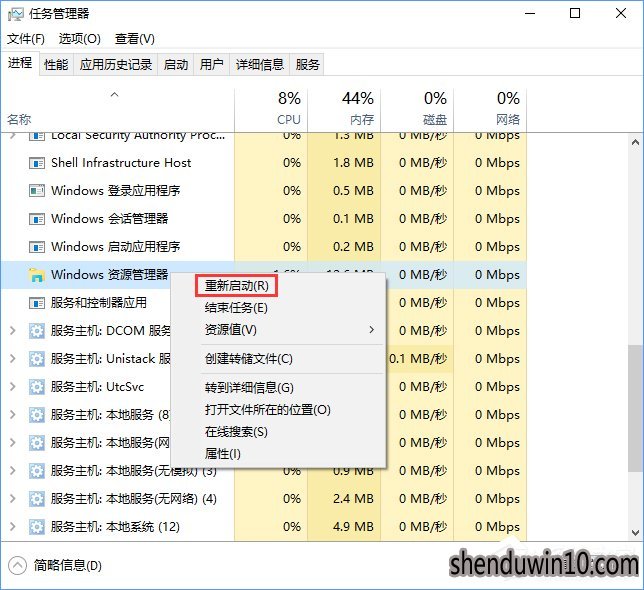Expand the 服务主机: Unistack service group
The height and width of the screenshot is (590, 644).
point(13,358)
